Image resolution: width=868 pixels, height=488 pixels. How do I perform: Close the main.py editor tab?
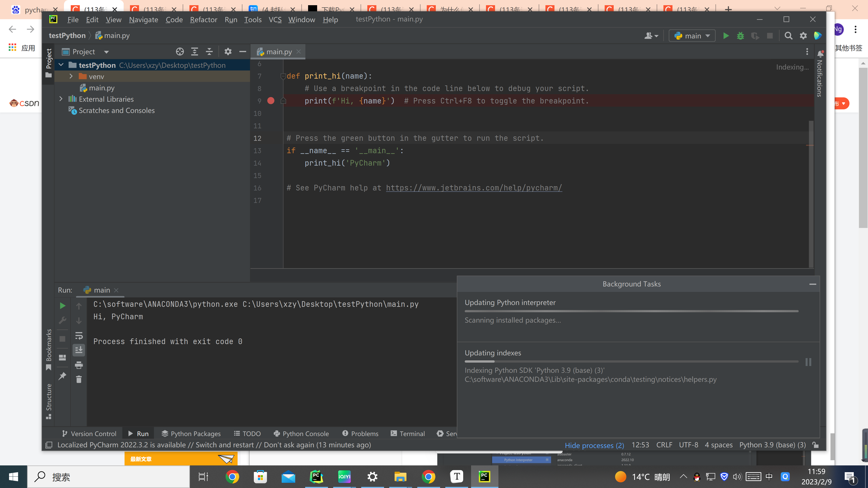coord(299,52)
